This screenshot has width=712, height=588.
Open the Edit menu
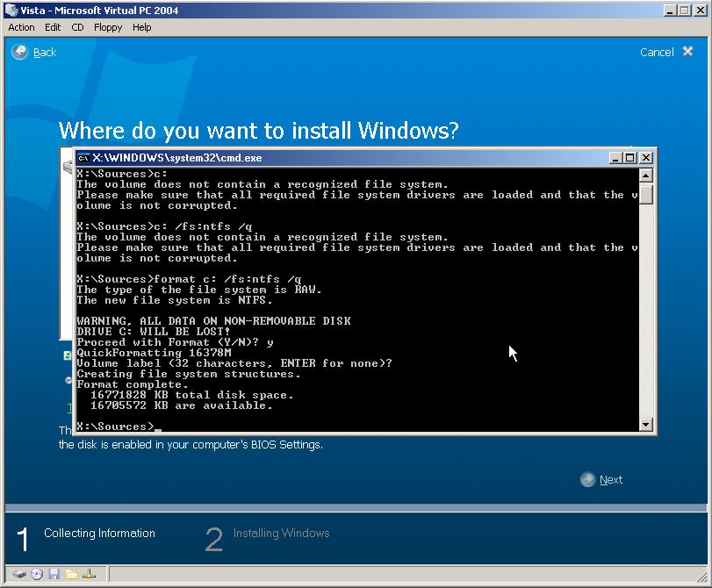click(x=53, y=27)
